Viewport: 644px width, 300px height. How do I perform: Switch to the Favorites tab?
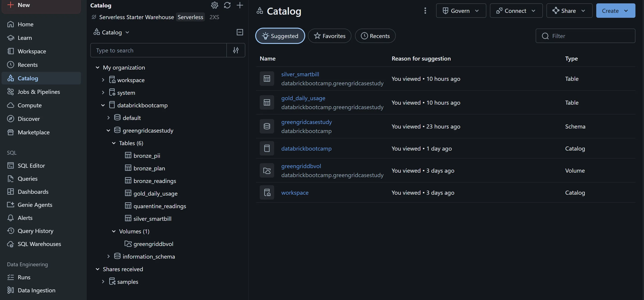pyautogui.click(x=329, y=36)
